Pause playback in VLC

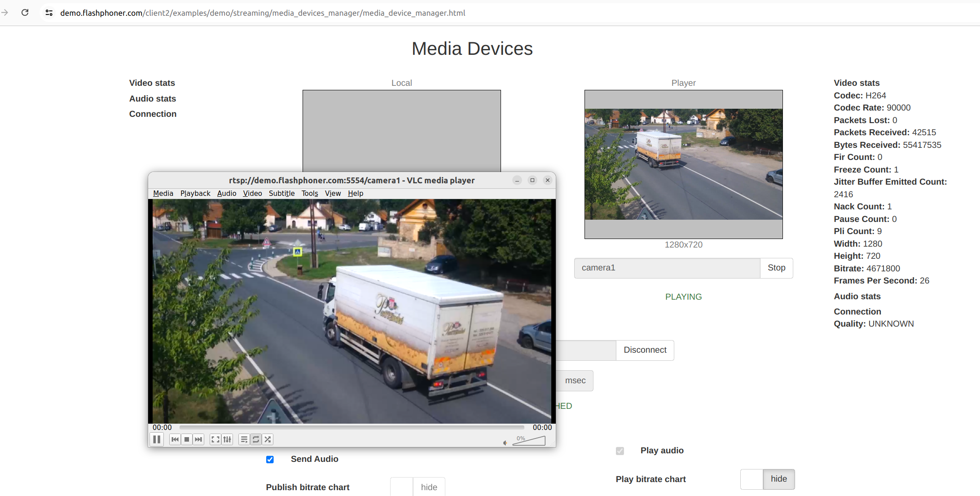(157, 439)
